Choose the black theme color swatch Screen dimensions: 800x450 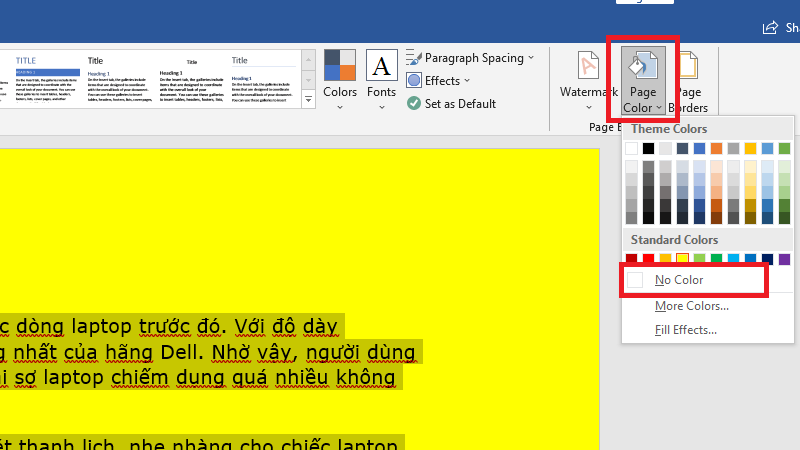[x=648, y=149]
